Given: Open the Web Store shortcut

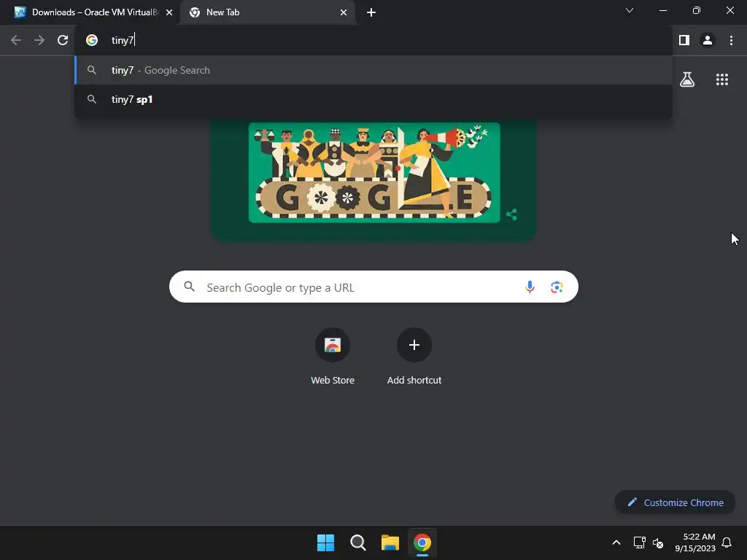Looking at the screenshot, I should 333,356.
